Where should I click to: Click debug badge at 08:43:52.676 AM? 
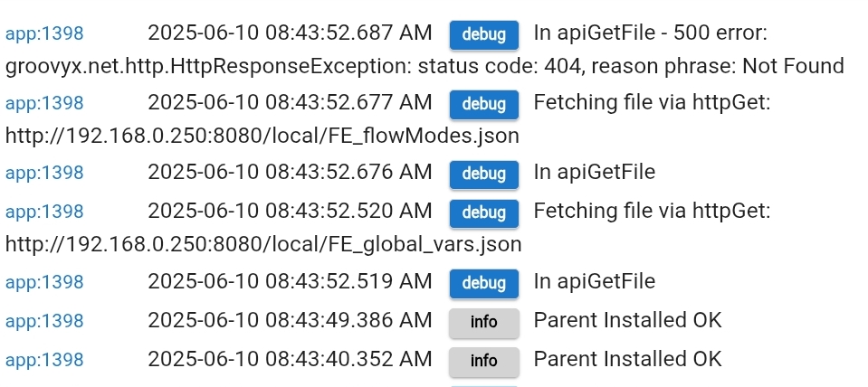(x=484, y=174)
